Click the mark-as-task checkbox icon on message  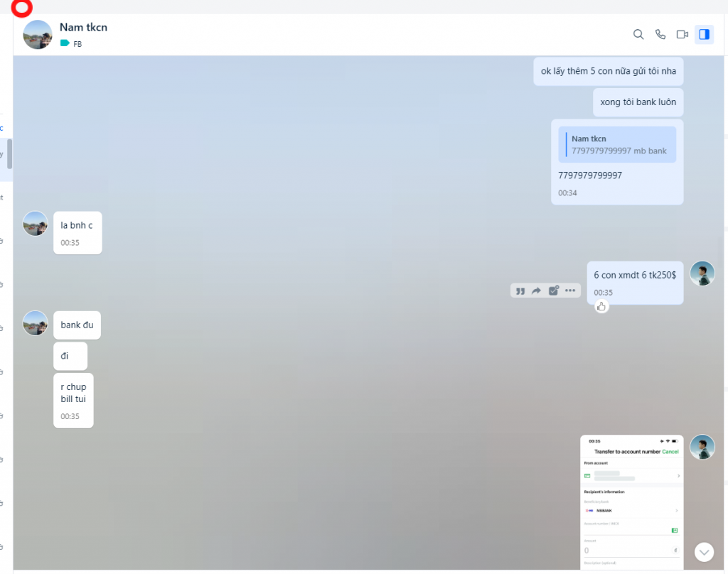pyautogui.click(x=554, y=291)
